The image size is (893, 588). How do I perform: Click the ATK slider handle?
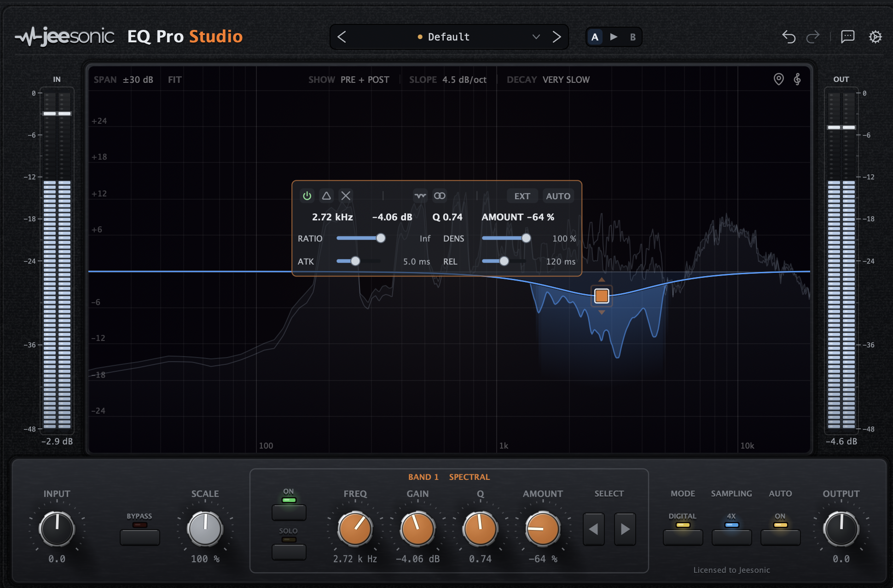[355, 261]
